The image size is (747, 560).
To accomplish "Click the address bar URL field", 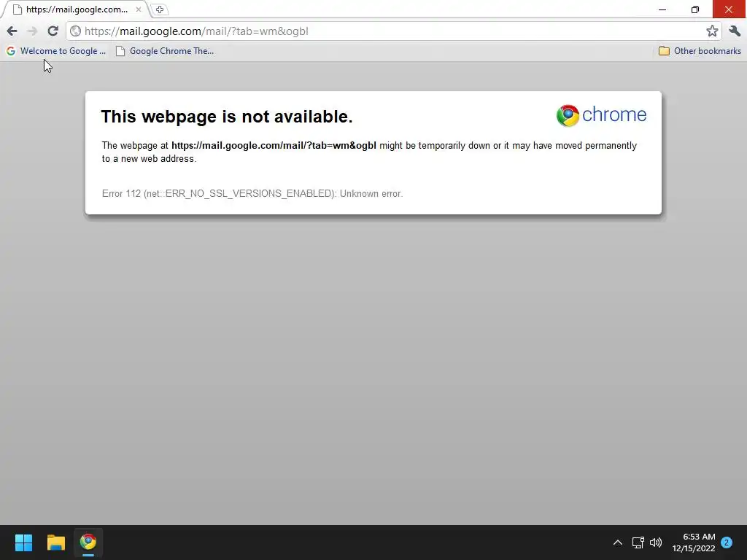I will 393,31.
